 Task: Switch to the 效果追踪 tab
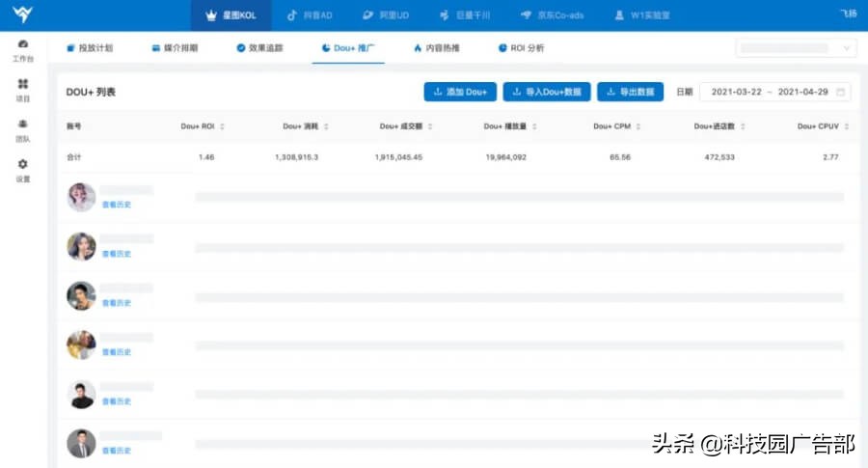[x=259, y=48]
